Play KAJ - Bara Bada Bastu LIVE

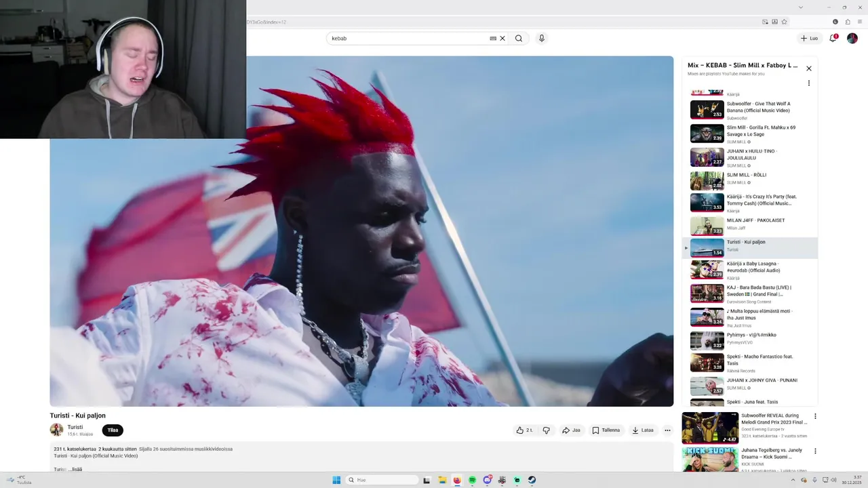(750, 293)
